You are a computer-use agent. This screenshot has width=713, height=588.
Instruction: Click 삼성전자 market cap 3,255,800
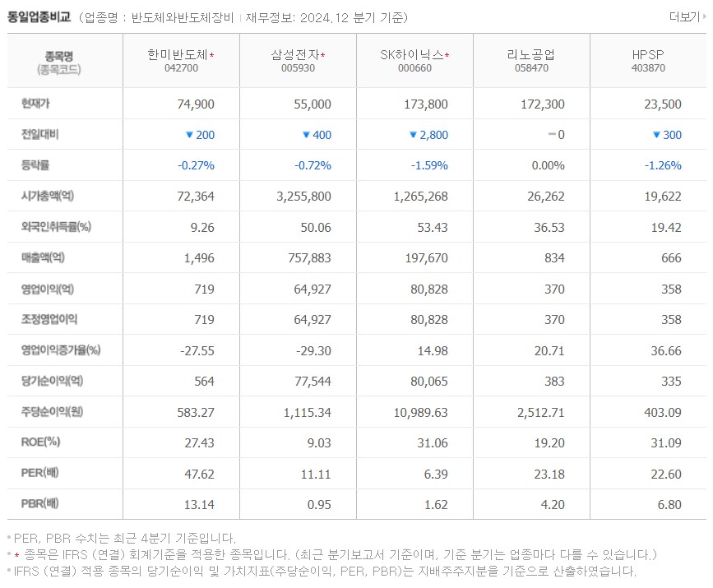coord(303,197)
